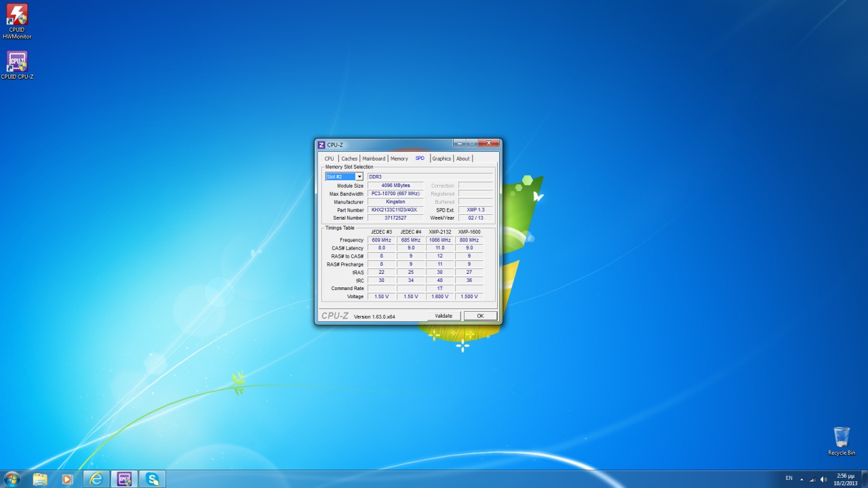The image size is (868, 488).
Task: Click the JEDEC #3 column header
Action: pyautogui.click(x=381, y=232)
